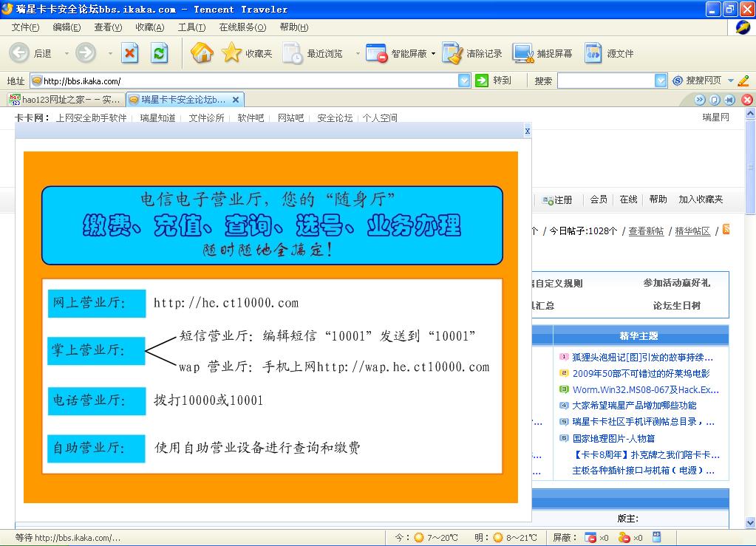Screen dimensions: 756x546
Task: Open the 文件(F) menu
Action: pos(25,27)
